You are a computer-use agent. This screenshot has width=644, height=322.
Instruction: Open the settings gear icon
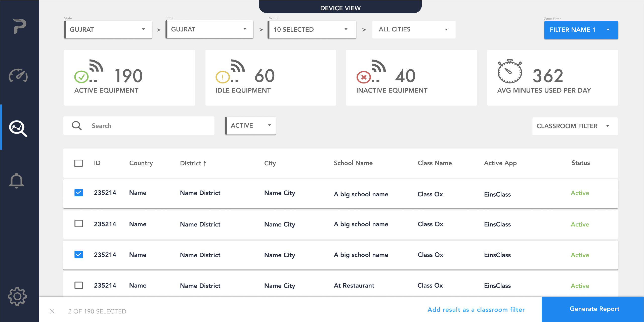(x=17, y=296)
